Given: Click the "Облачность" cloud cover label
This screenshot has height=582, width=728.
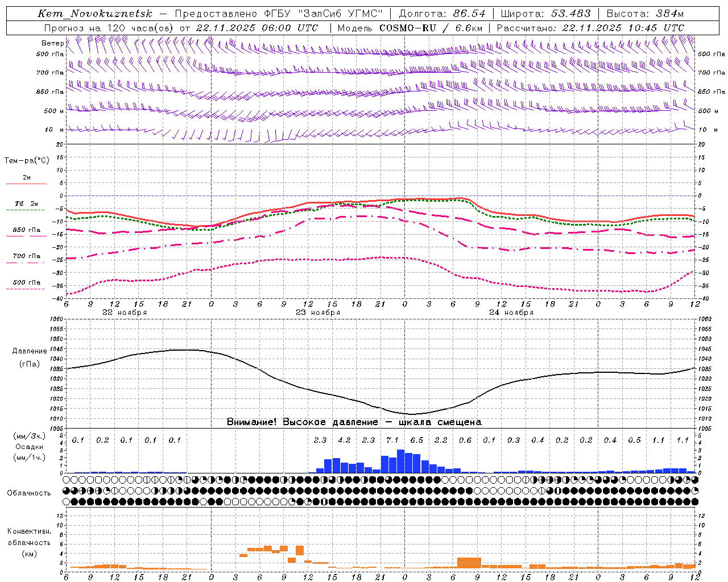Looking at the screenshot, I should pyautogui.click(x=29, y=493).
